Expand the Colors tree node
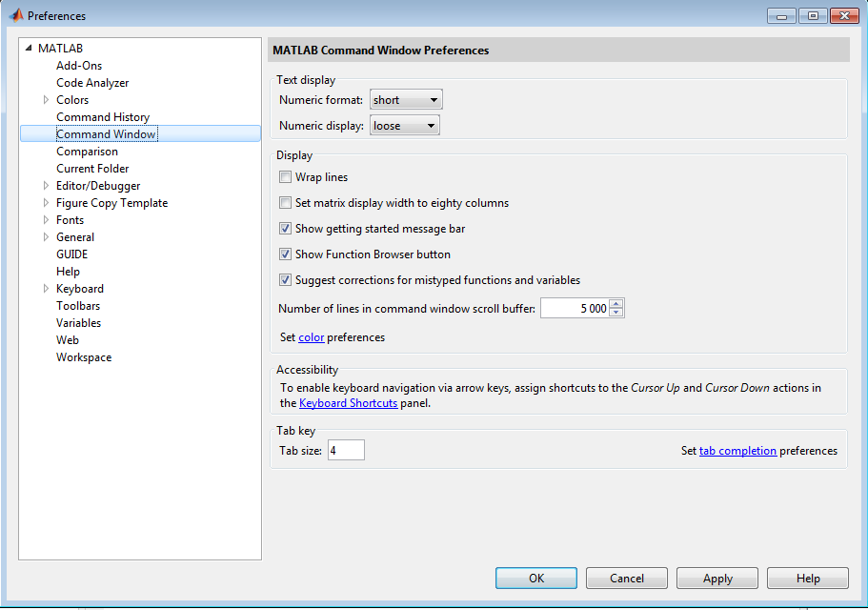 point(46,100)
